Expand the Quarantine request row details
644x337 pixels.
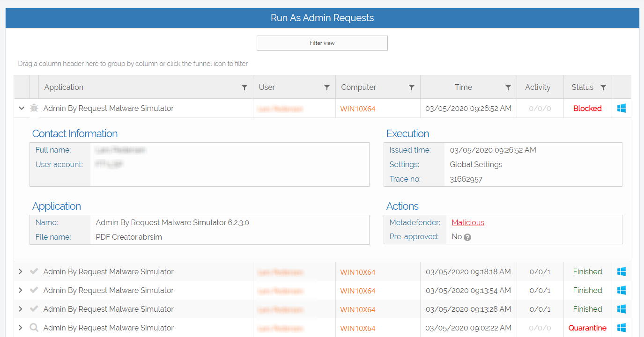pos(21,328)
